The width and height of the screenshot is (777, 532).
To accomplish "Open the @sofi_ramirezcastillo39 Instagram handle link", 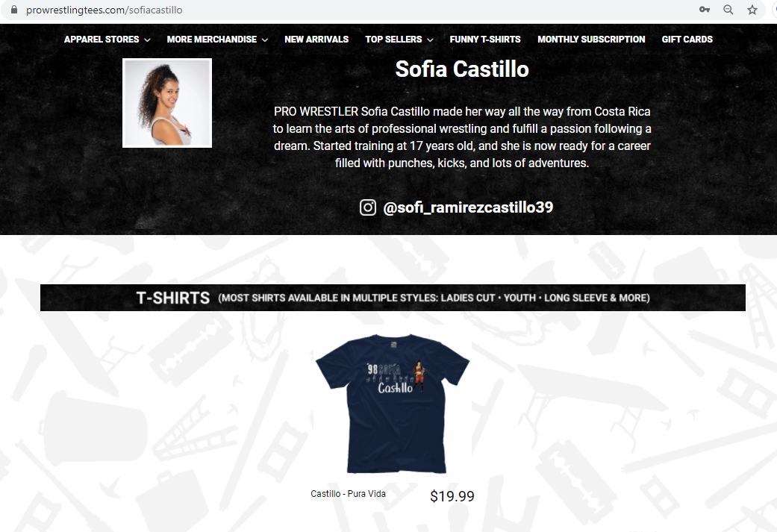I will [468, 207].
